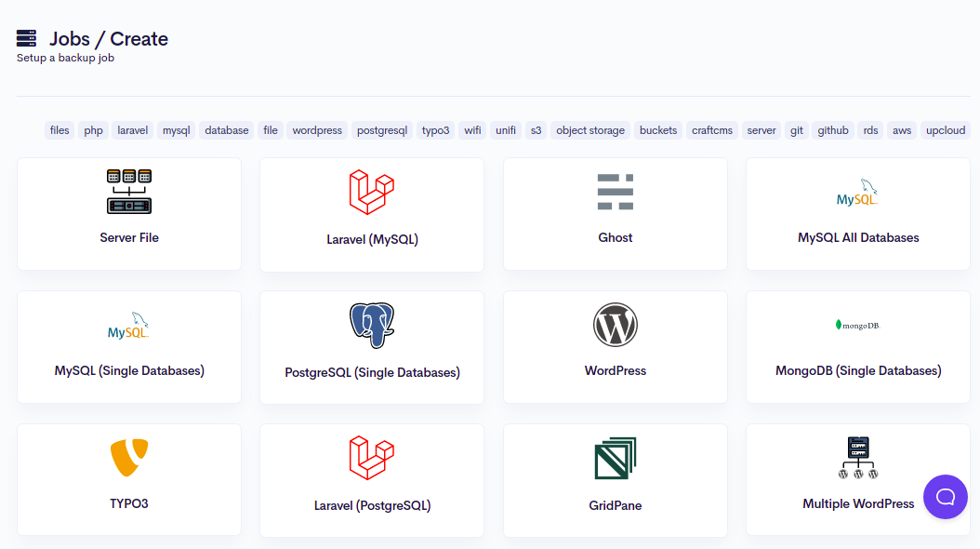Click the TYPO3 orange logo icon
This screenshot has height=549, width=980.
click(128, 458)
